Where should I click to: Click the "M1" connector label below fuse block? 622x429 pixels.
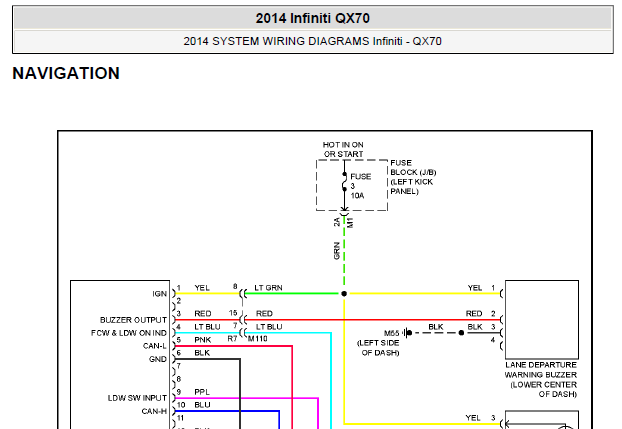click(349, 223)
